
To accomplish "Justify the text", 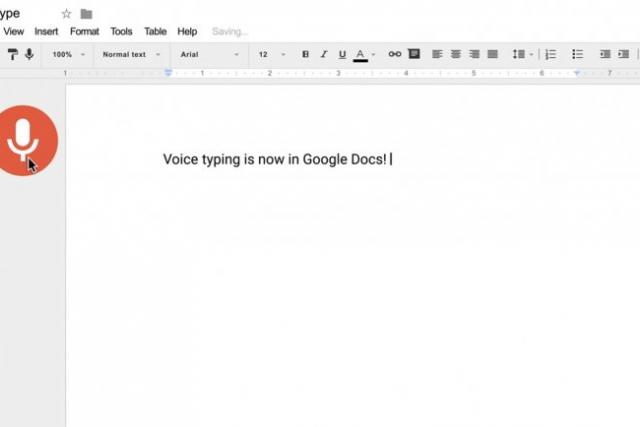I will click(x=493, y=54).
